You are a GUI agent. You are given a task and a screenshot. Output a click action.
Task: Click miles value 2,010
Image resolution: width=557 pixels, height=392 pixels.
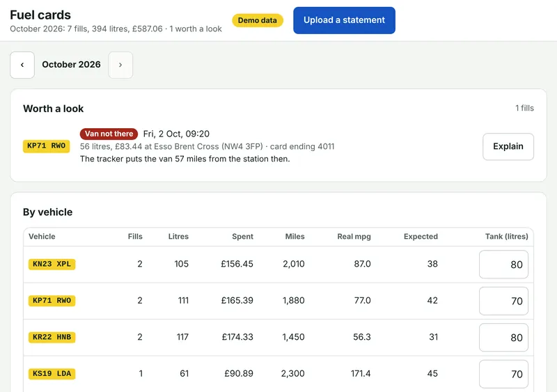click(x=293, y=264)
